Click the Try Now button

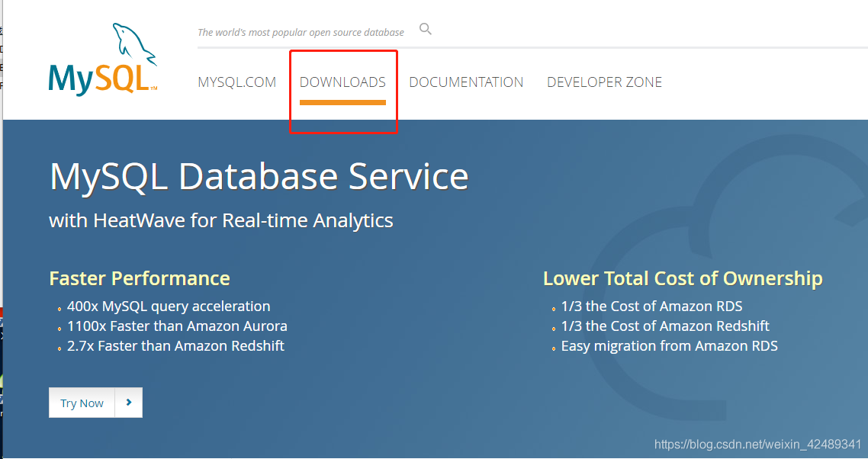82,403
